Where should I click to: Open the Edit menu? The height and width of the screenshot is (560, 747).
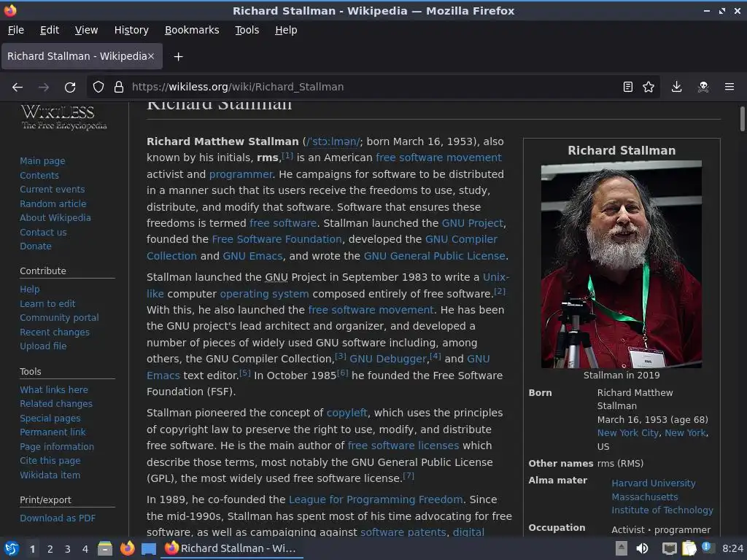tap(50, 30)
